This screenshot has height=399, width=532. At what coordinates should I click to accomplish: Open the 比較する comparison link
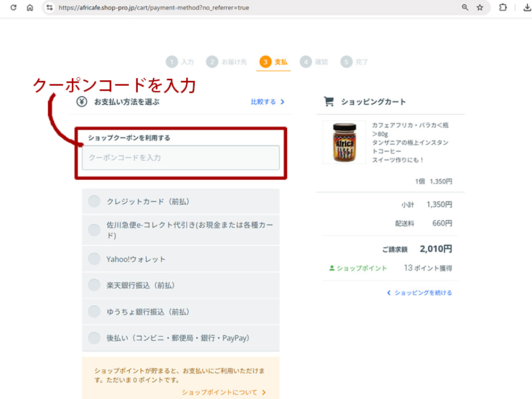pos(267,102)
